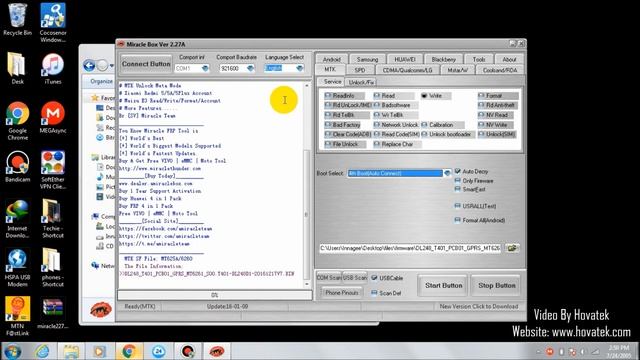Open Google Chrome desktop icon
The height and width of the screenshot is (360, 640).
pos(18,121)
